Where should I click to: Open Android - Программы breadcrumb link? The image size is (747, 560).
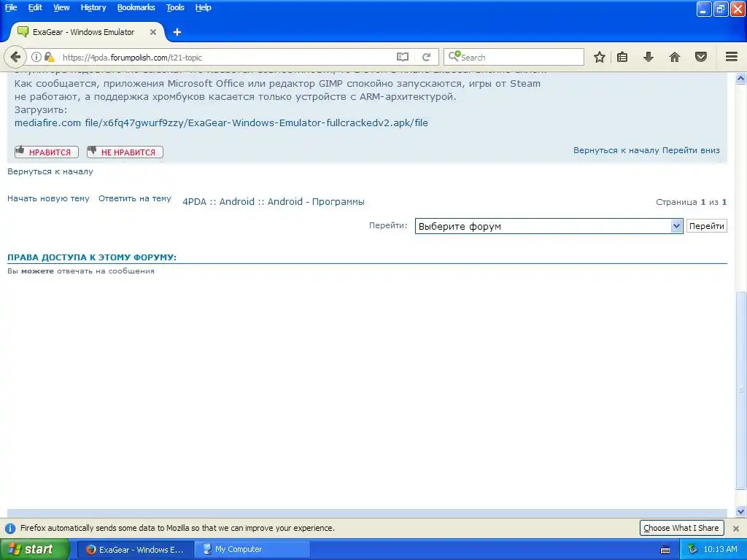pos(316,202)
